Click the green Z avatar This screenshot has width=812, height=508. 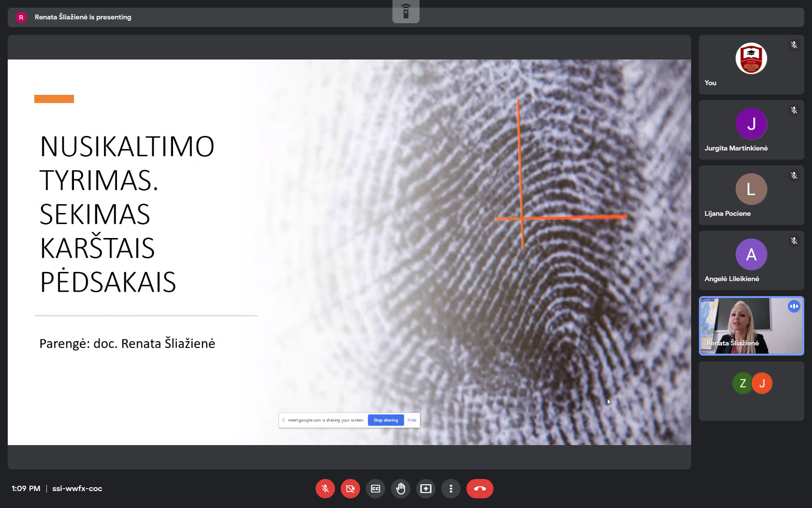coord(743,384)
